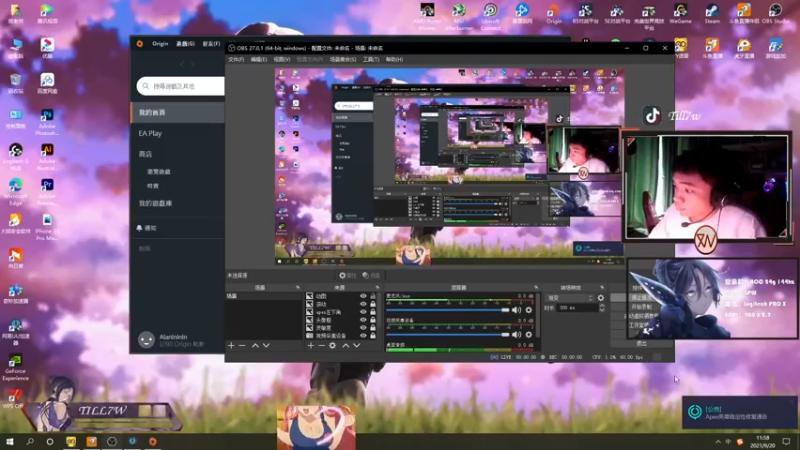Image resolution: width=800 pixels, height=450 pixels.
Task: Move the selected scene up in OBS
Action: point(255,345)
